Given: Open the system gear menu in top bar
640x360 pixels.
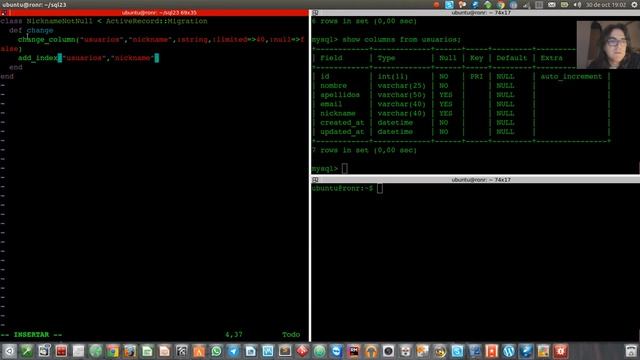Looking at the screenshot, I should [x=635, y=5].
